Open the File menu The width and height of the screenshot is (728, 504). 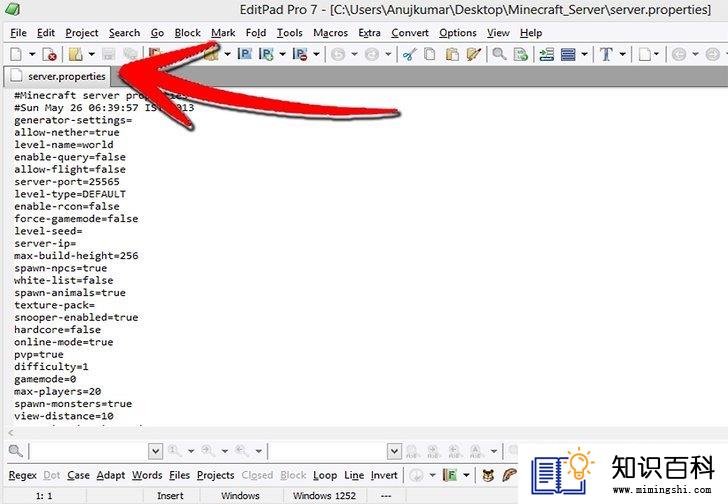pyautogui.click(x=18, y=33)
